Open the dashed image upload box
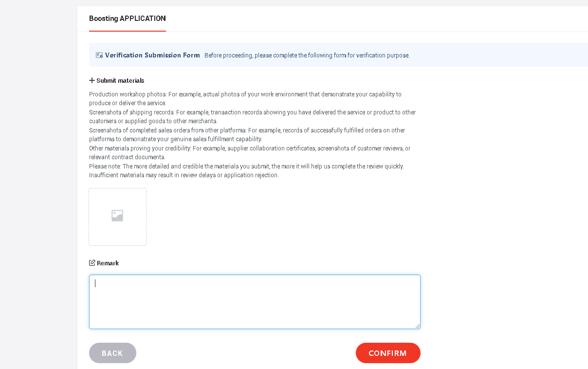 117,217
